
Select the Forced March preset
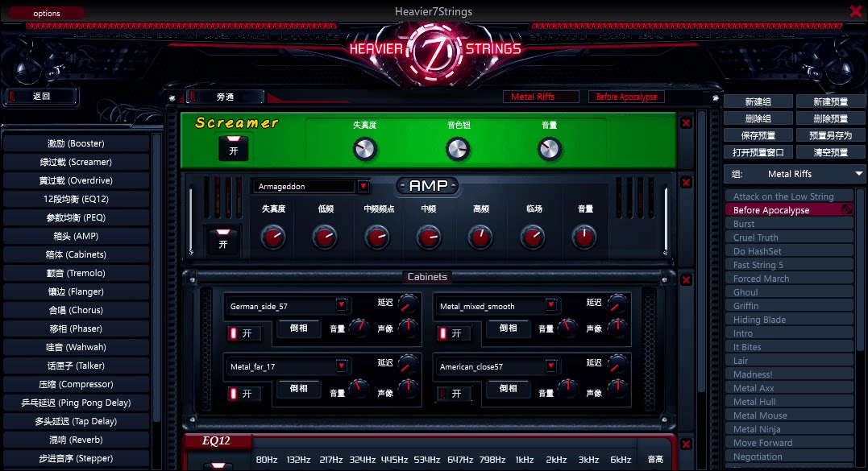coord(789,279)
